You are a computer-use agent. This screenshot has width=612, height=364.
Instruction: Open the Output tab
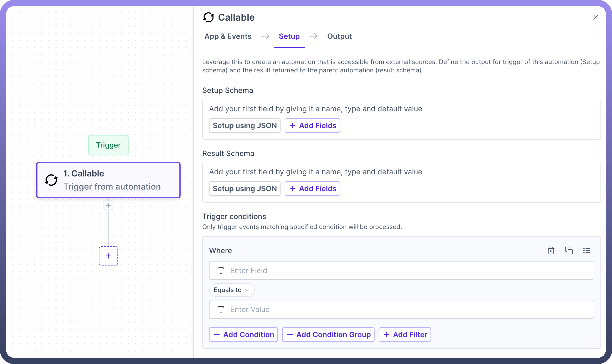(339, 36)
